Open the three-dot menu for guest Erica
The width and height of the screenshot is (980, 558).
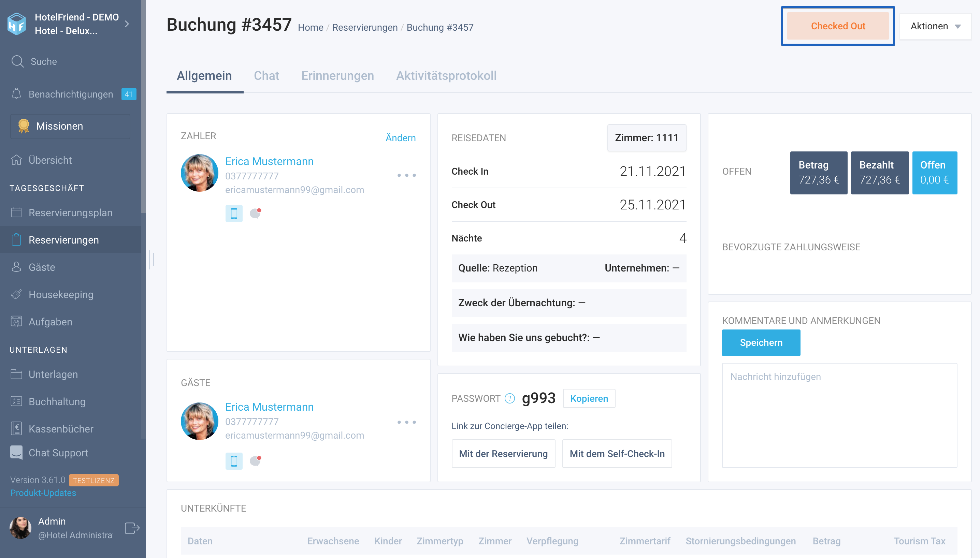click(406, 422)
